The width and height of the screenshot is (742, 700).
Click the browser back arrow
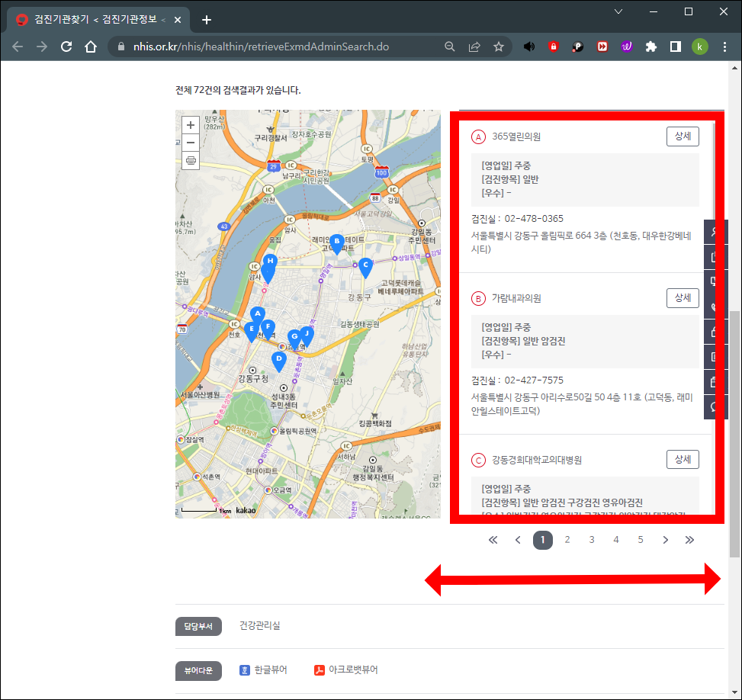click(18, 47)
